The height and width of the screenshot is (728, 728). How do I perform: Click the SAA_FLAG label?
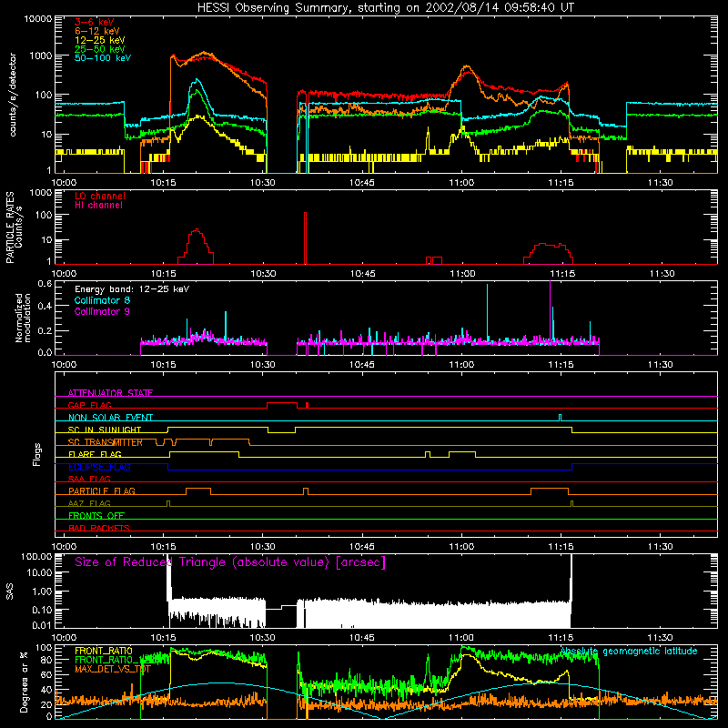click(89, 479)
